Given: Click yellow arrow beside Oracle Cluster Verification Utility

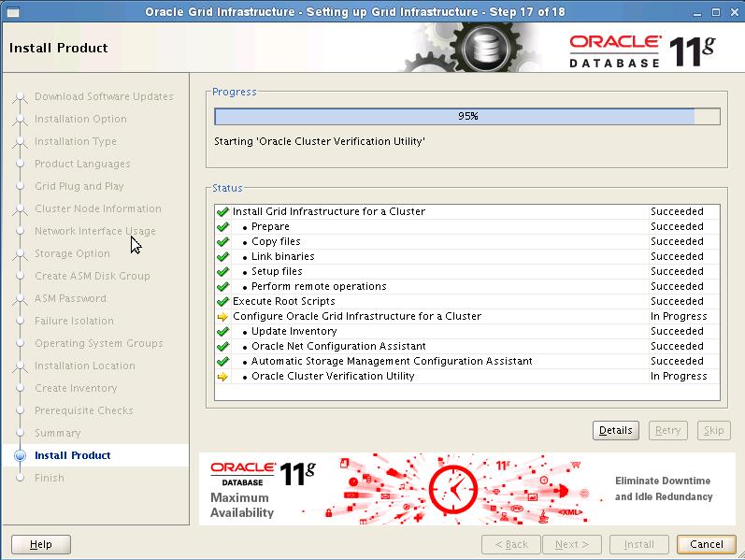Looking at the screenshot, I should point(222,377).
